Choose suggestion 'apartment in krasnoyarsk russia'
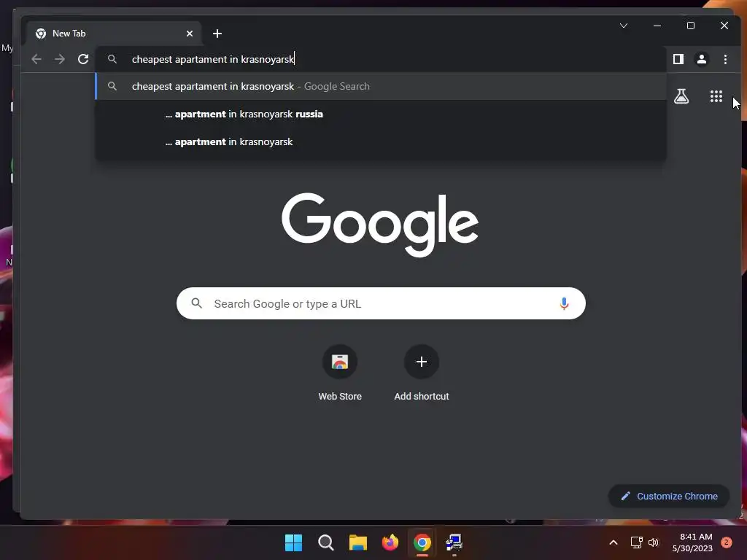Screen dimensions: 747x560 381,114
